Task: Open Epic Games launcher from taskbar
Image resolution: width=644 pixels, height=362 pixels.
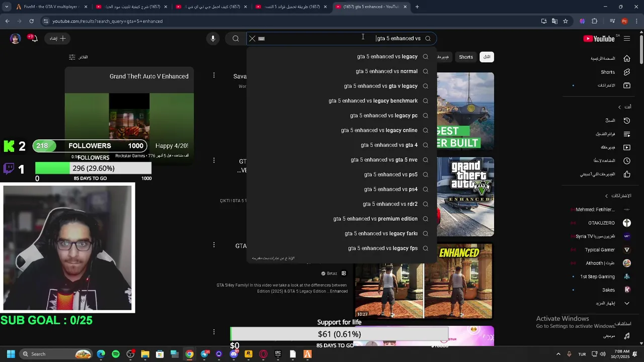Action: coord(278,354)
